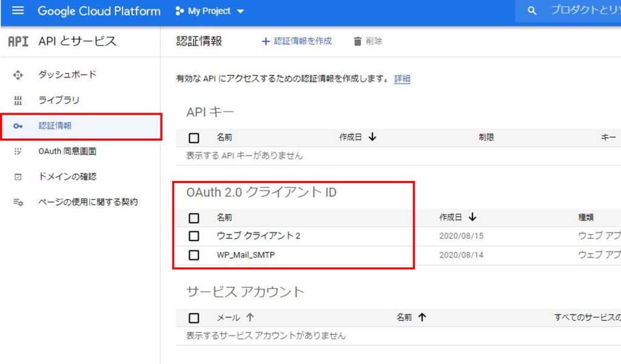Toggle select-all checkbox in OAuth 2.0 table

tap(193, 217)
